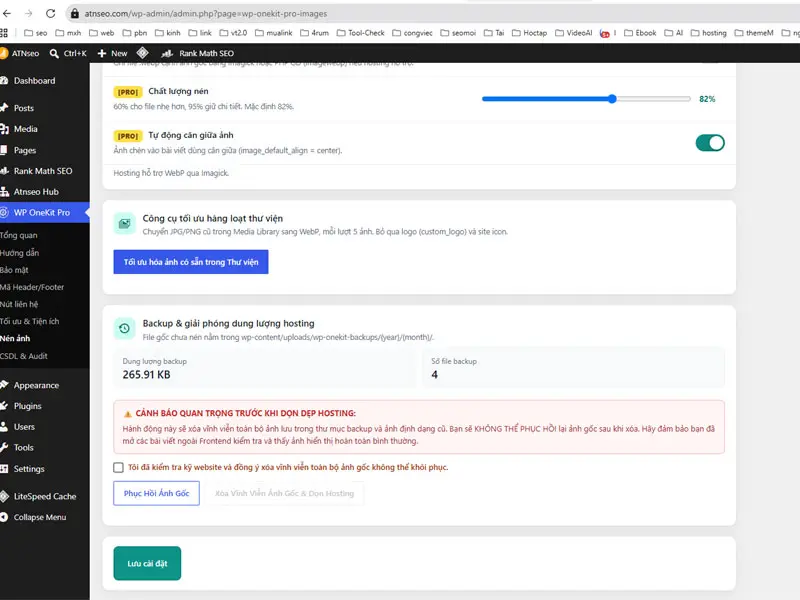The width and height of the screenshot is (800, 600).
Task: Click Xóa Vĩnh Viễn Ảnh Gốc button
Action: point(284,493)
